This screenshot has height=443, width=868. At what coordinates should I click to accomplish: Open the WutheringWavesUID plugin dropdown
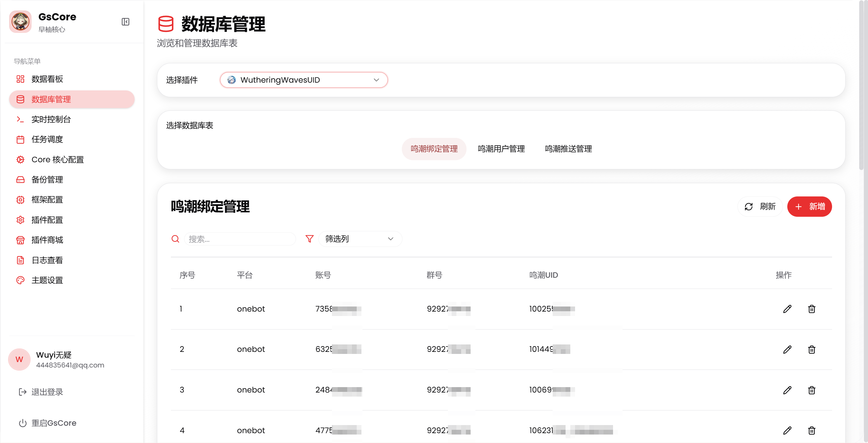point(303,80)
